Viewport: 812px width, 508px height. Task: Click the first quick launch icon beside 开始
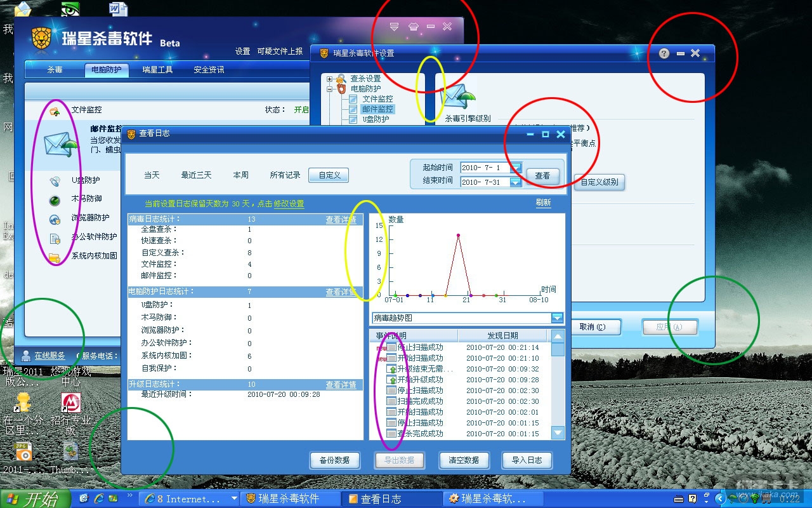coord(84,498)
